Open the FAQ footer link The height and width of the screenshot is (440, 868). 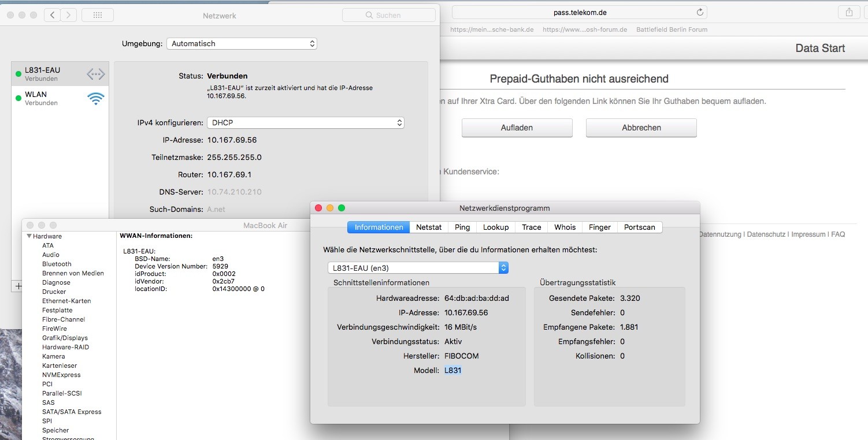click(x=838, y=234)
